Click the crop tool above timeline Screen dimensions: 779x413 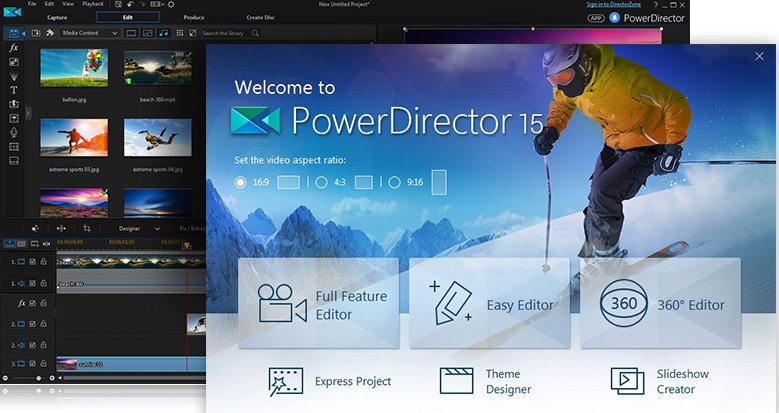87,229
